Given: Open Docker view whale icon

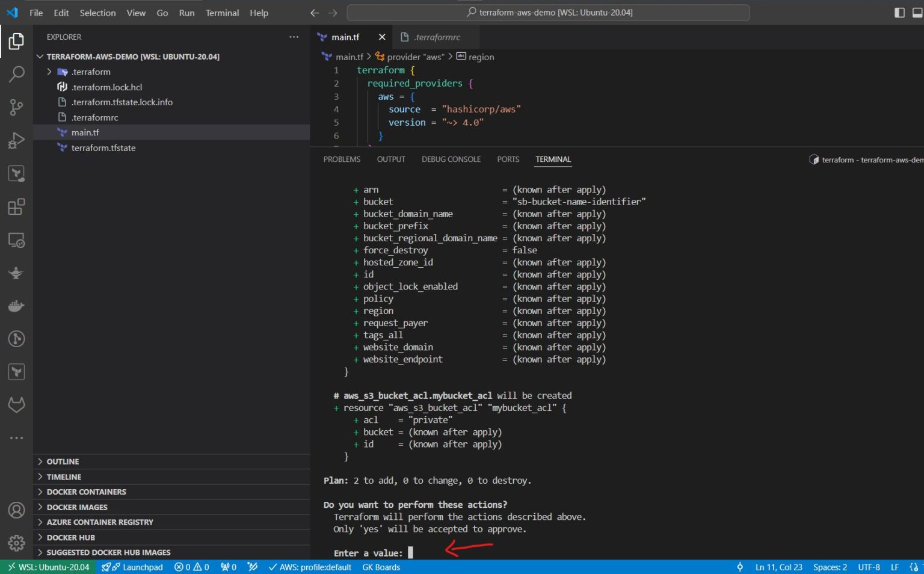Looking at the screenshot, I should (x=16, y=306).
